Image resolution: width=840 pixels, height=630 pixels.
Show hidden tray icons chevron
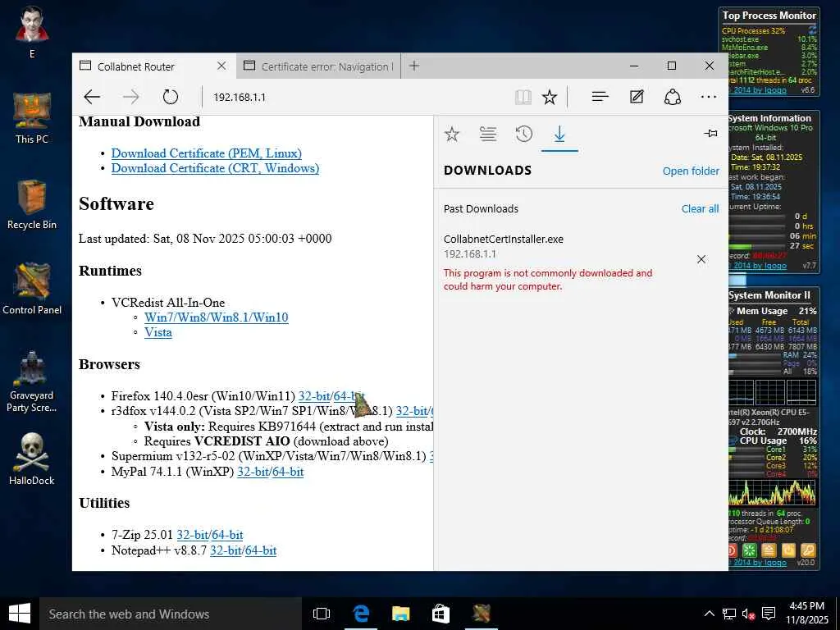709,614
